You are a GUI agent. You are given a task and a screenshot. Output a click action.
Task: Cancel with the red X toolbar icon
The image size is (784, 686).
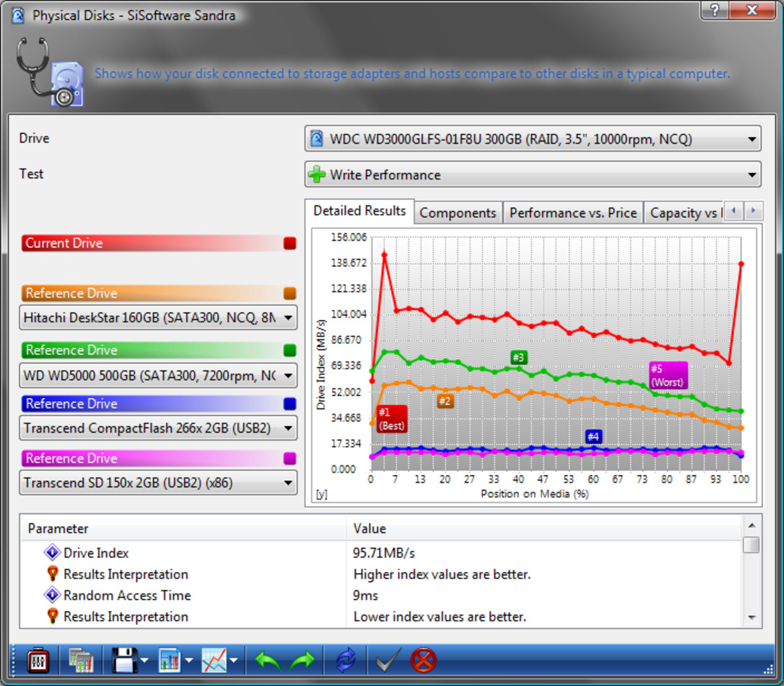pyautogui.click(x=423, y=661)
